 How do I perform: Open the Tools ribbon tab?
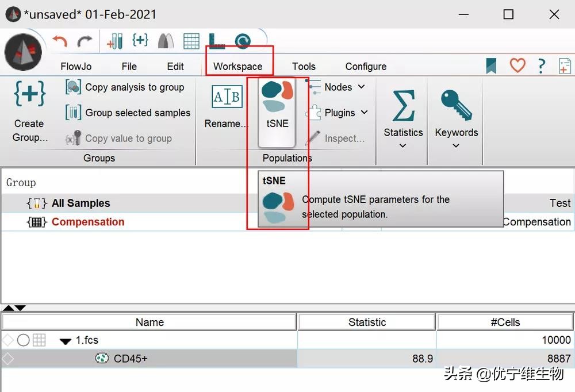pos(304,66)
